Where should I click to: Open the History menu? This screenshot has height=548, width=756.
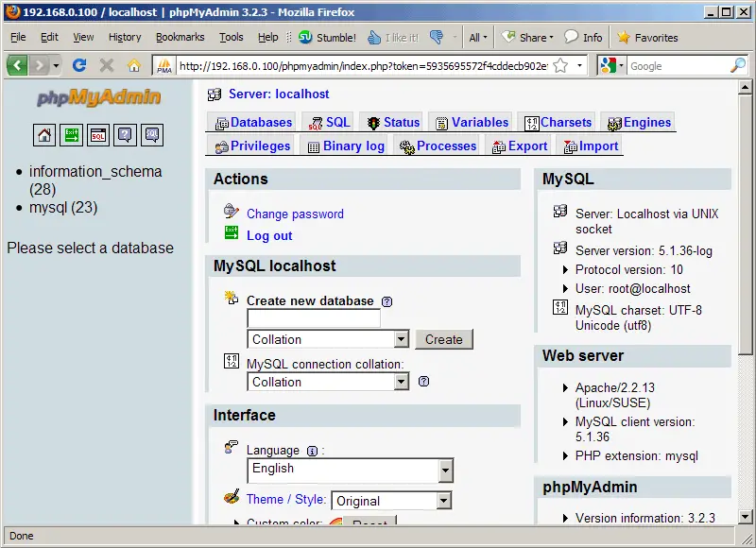(x=125, y=37)
